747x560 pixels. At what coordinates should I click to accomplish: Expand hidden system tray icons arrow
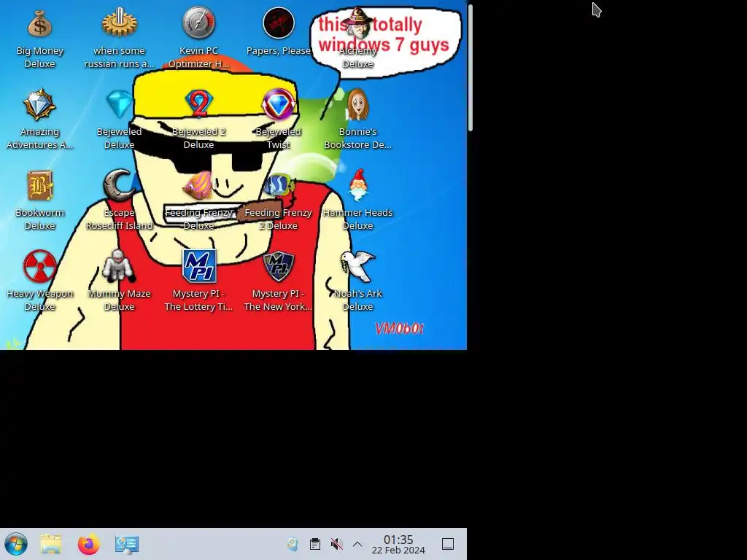(x=357, y=544)
